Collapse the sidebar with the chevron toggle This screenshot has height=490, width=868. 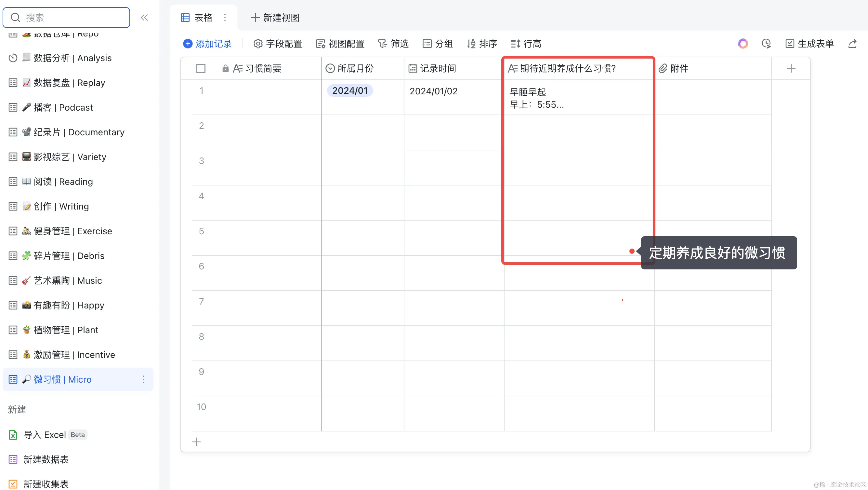[145, 18]
